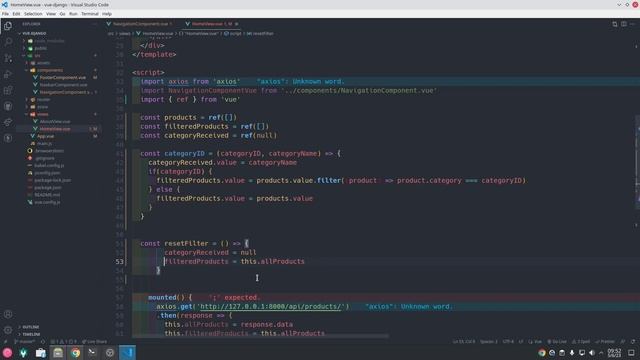Open the pink application launcher in taskbar

click(x=7, y=353)
